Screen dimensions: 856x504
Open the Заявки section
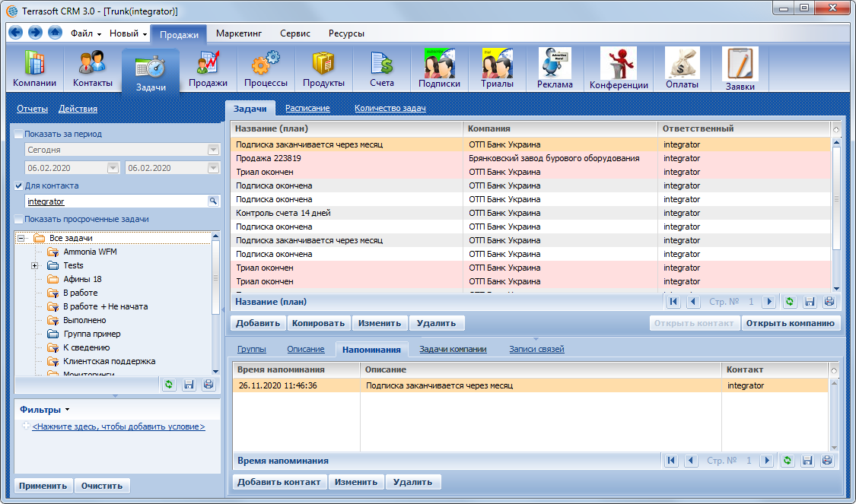(740, 69)
